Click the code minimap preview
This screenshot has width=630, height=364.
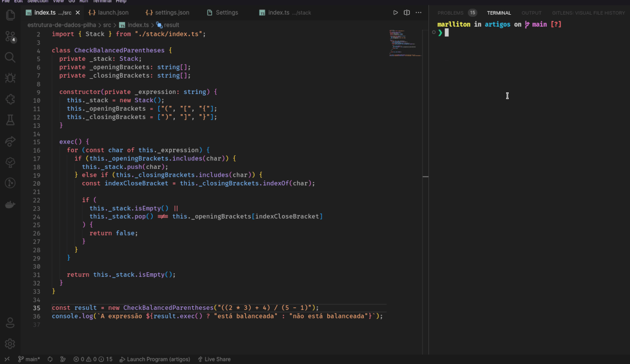click(403, 43)
